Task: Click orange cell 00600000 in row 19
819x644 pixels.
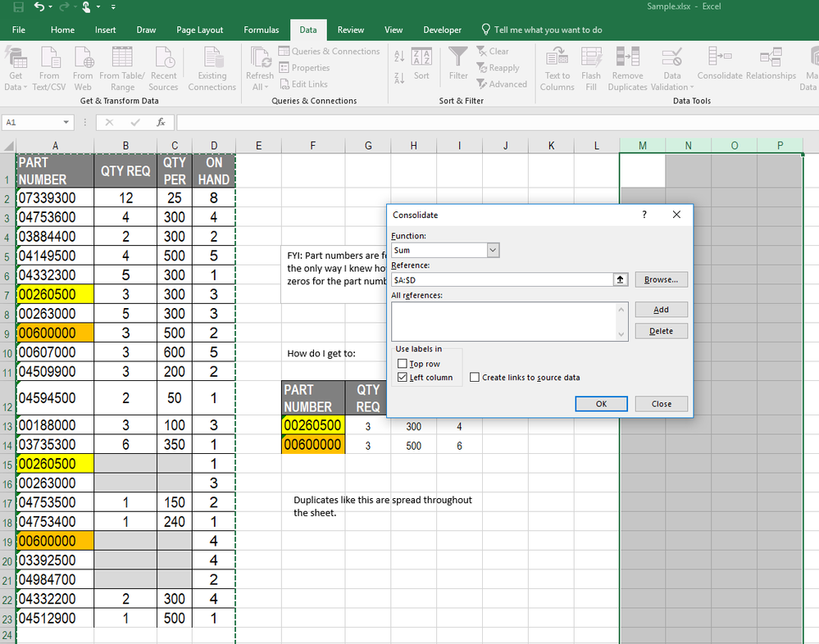Action: tap(55, 541)
